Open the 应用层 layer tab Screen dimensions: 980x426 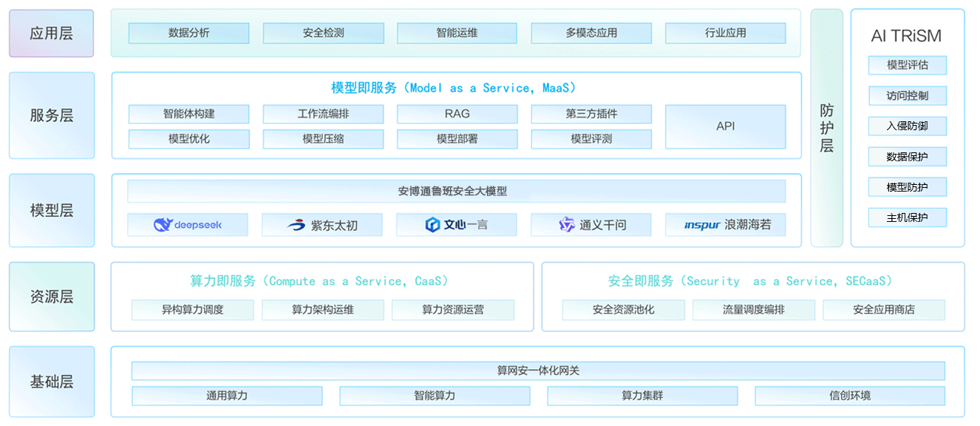52,33
